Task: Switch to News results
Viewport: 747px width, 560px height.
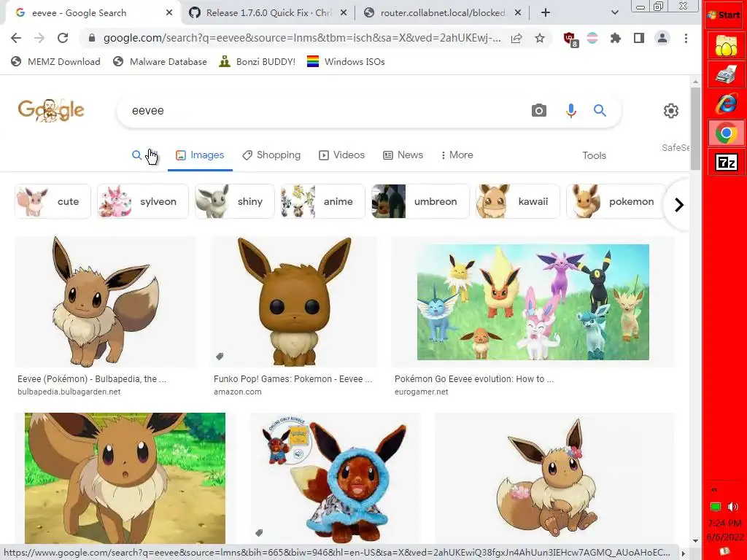Action: coord(403,155)
